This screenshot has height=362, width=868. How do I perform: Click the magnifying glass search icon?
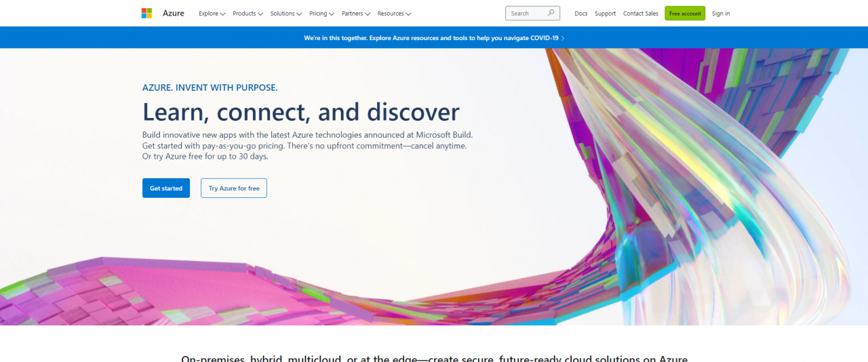pyautogui.click(x=551, y=13)
